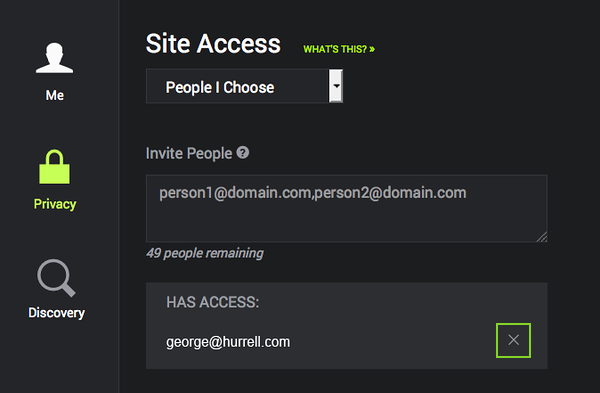Switch to the Discovery tab label
Image resolution: width=600 pixels, height=393 pixels.
56,313
